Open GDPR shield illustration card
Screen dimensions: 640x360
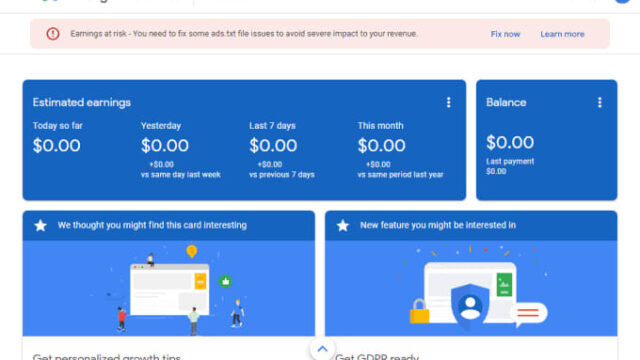tap(471, 288)
